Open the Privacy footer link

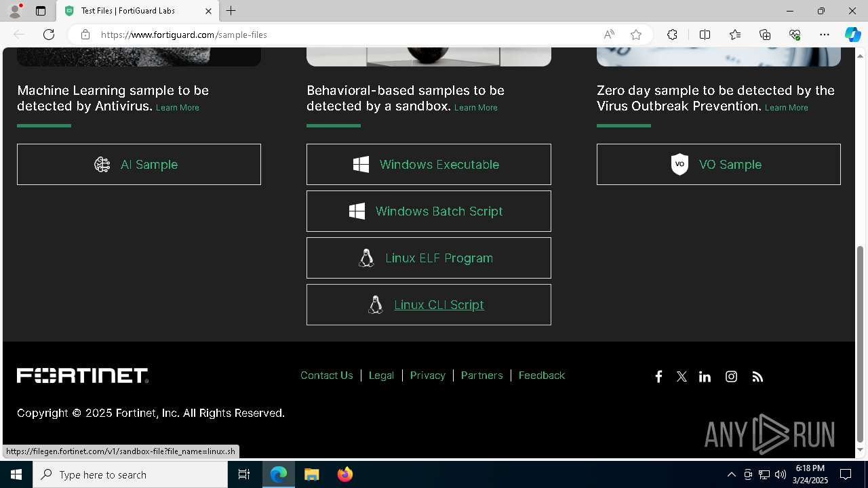(x=428, y=375)
